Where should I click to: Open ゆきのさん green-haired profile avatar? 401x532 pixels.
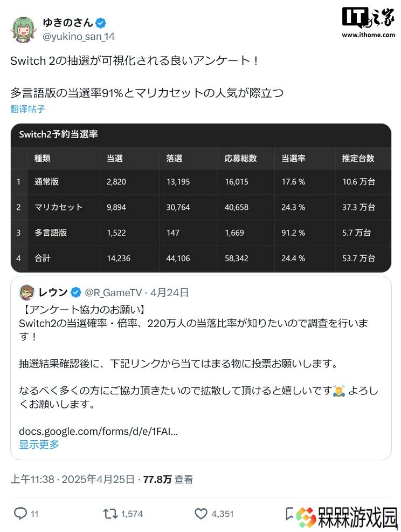pos(23,30)
